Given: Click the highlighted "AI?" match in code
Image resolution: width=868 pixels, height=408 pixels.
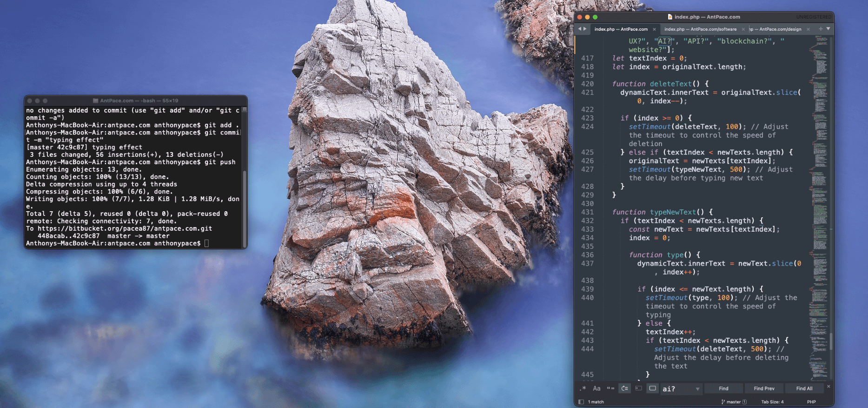Looking at the screenshot, I should pos(664,41).
